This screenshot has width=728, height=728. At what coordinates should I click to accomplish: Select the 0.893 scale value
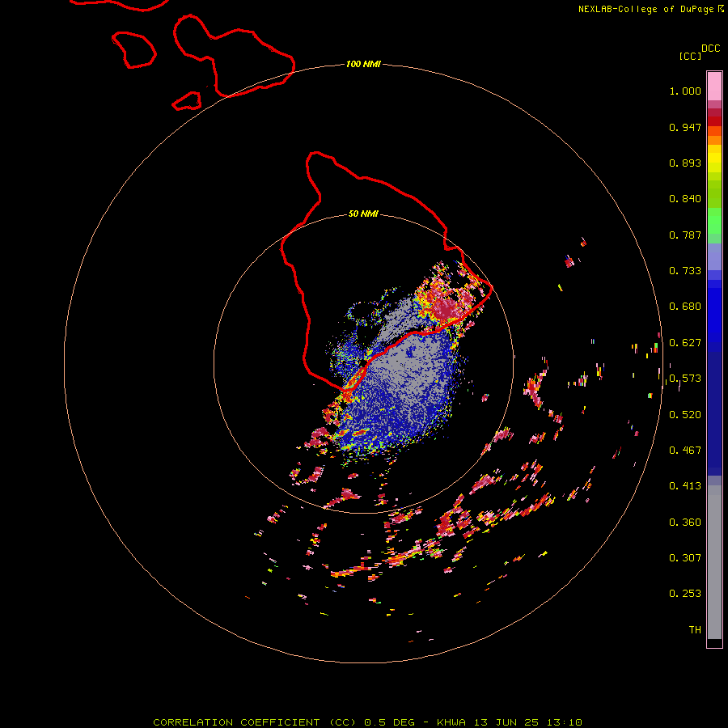(685, 163)
